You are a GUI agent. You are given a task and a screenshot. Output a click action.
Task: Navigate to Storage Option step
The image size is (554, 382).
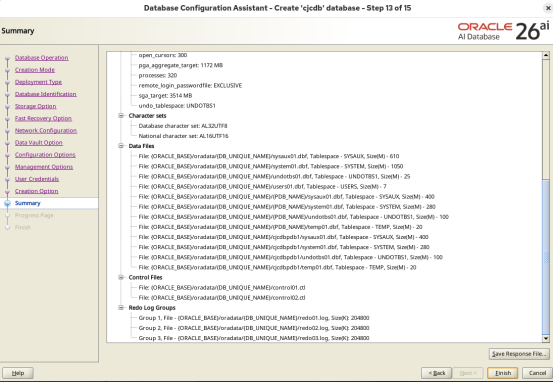[35, 106]
